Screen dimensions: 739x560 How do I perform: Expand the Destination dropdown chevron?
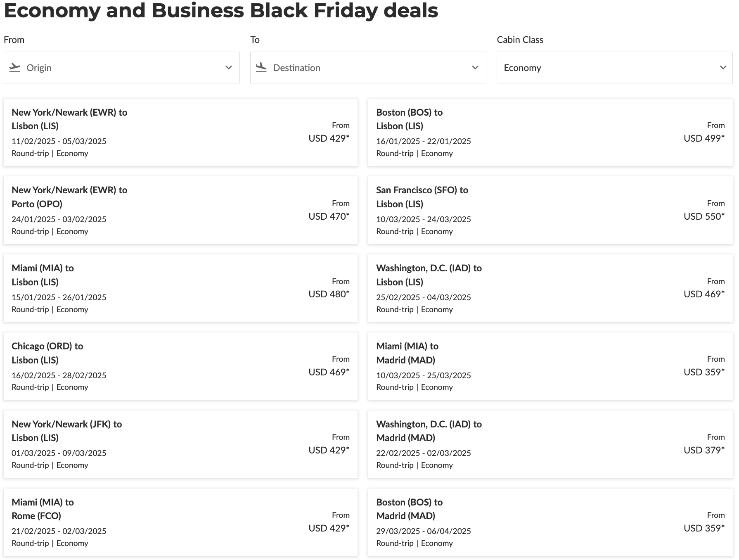tap(475, 67)
